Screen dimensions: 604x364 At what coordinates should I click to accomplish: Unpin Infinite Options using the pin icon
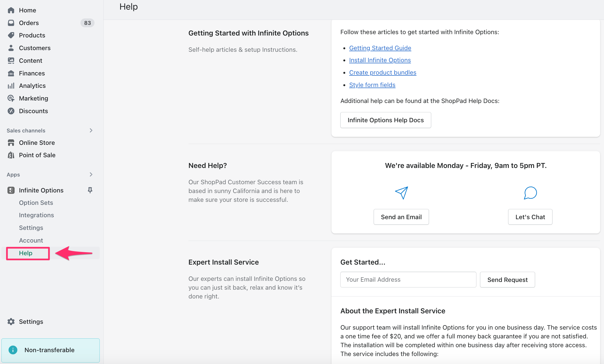tap(90, 190)
